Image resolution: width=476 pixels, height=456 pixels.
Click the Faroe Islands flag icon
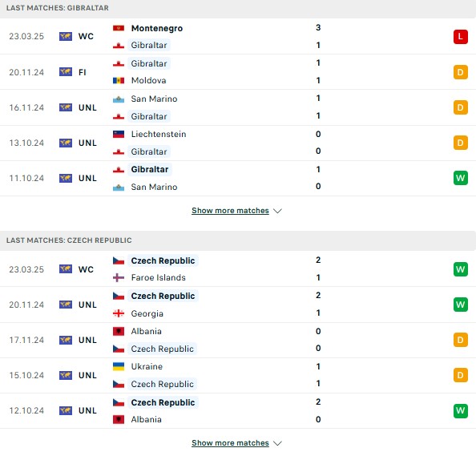tap(119, 277)
